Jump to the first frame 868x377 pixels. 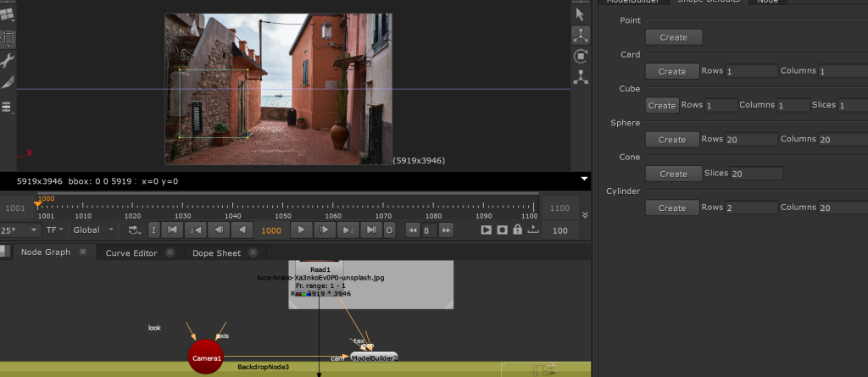pos(172,230)
